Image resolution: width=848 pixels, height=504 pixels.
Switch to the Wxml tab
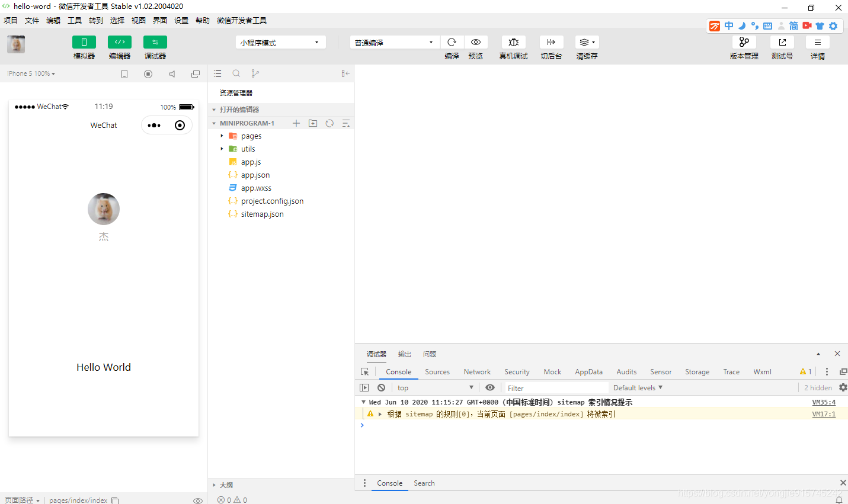(762, 372)
